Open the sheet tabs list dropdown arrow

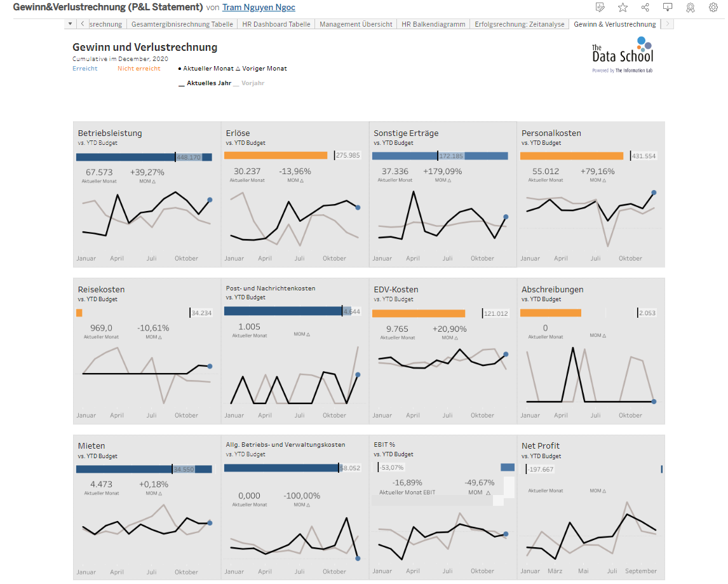click(x=69, y=24)
